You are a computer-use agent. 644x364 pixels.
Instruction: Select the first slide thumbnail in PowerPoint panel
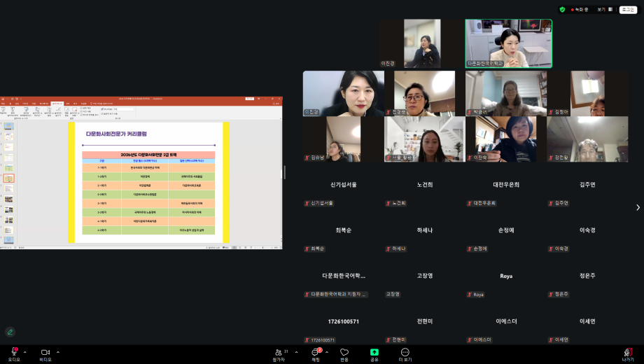coord(8,126)
